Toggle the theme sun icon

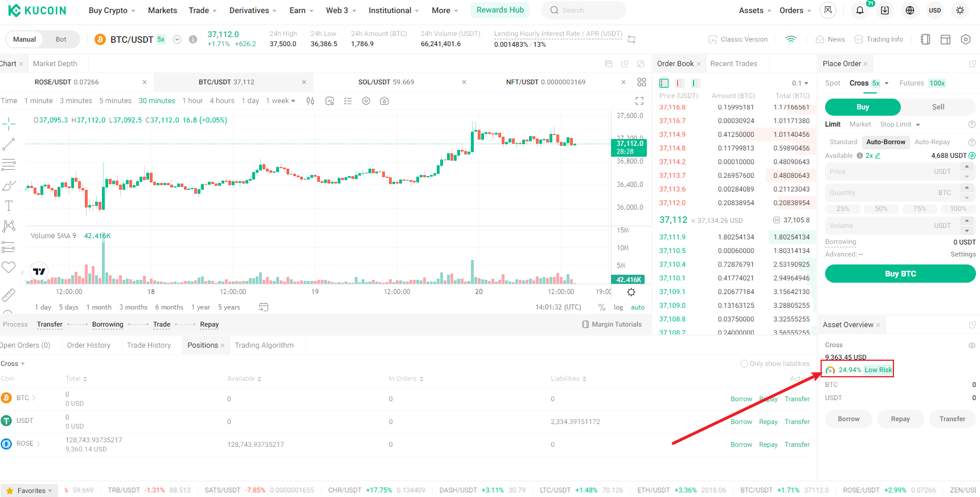pos(960,10)
